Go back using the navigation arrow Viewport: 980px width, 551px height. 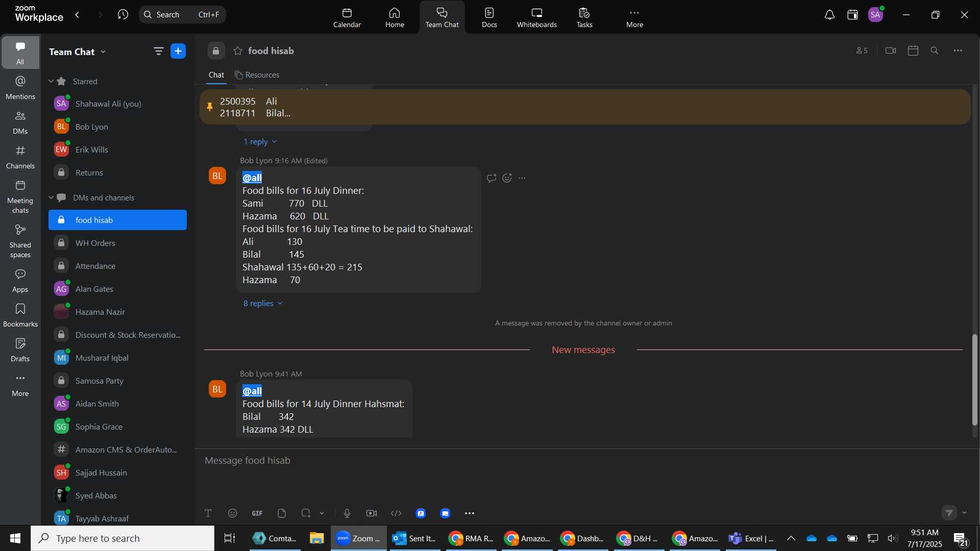tap(77, 15)
